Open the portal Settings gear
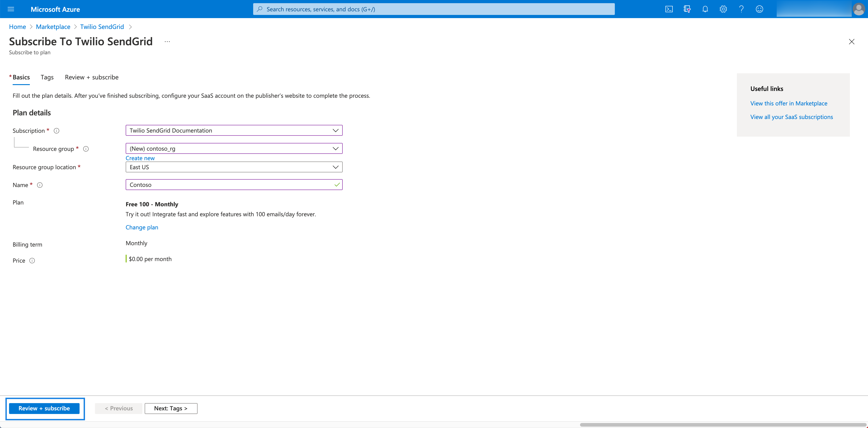The height and width of the screenshot is (428, 868). pyautogui.click(x=723, y=9)
